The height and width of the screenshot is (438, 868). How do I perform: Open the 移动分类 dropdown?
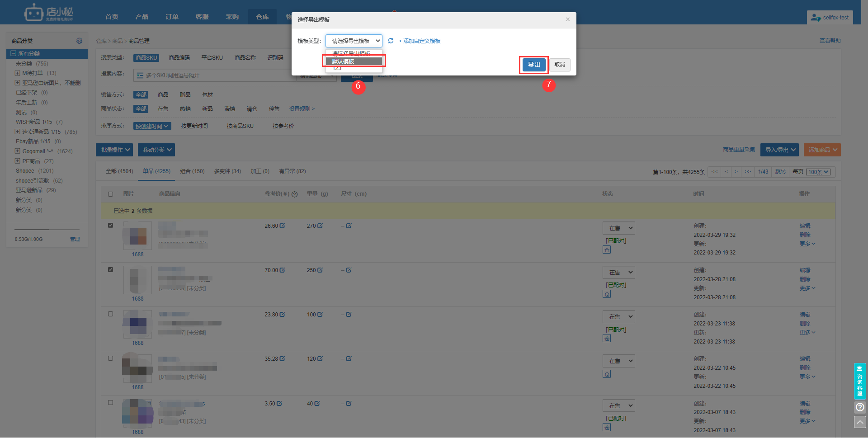pos(156,150)
